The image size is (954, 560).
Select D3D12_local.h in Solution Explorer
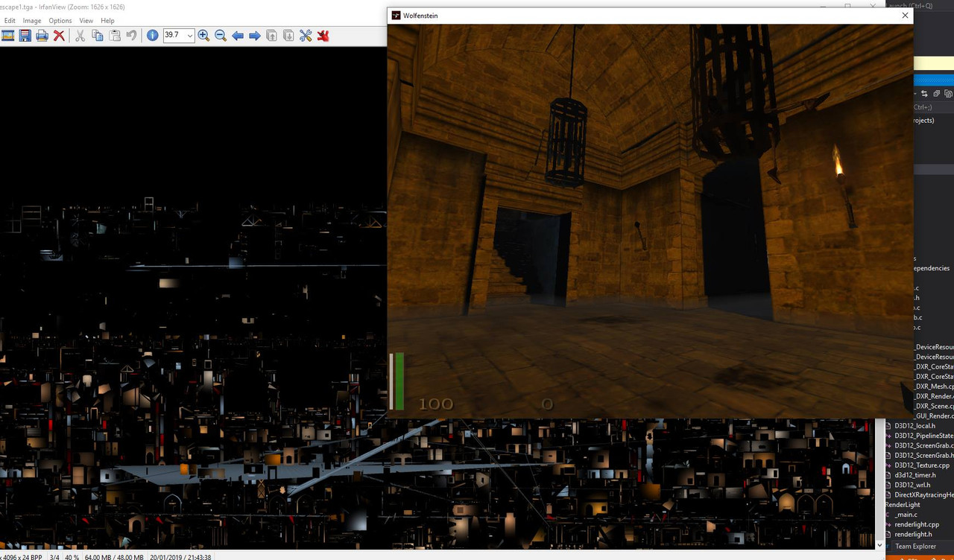(x=914, y=426)
